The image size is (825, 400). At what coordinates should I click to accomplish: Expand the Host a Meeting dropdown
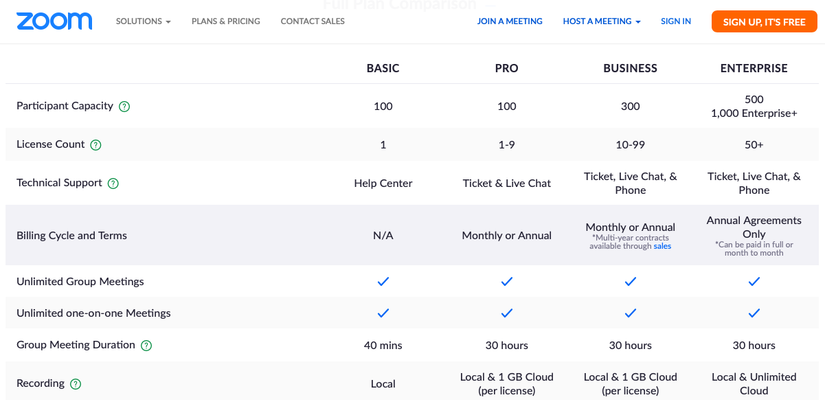601,21
